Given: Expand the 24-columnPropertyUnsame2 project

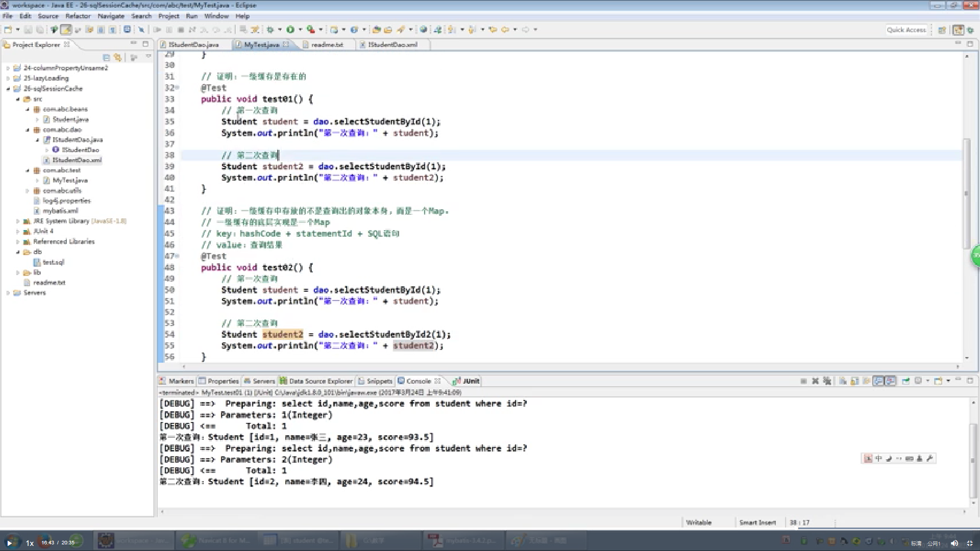Looking at the screenshot, I should click(x=8, y=68).
